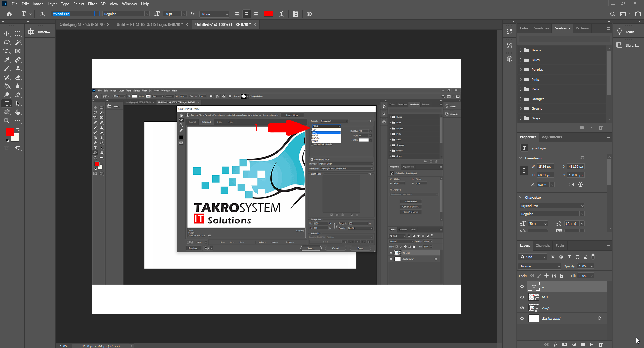Open the font family dropdown in options bar
The height and width of the screenshot is (348, 644).
coord(97,14)
